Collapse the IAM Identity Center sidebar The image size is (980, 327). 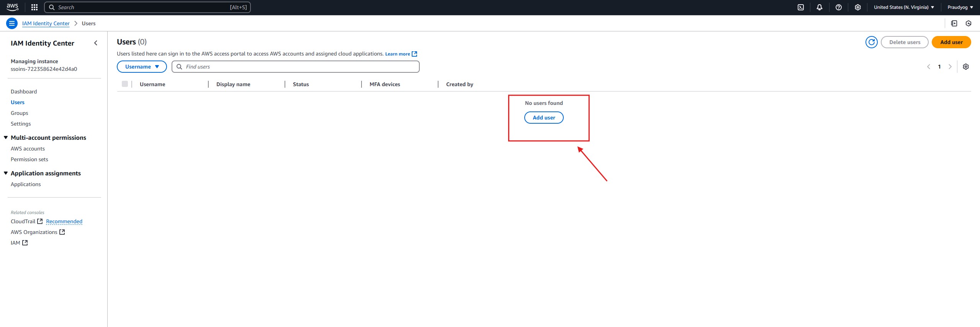[96, 43]
